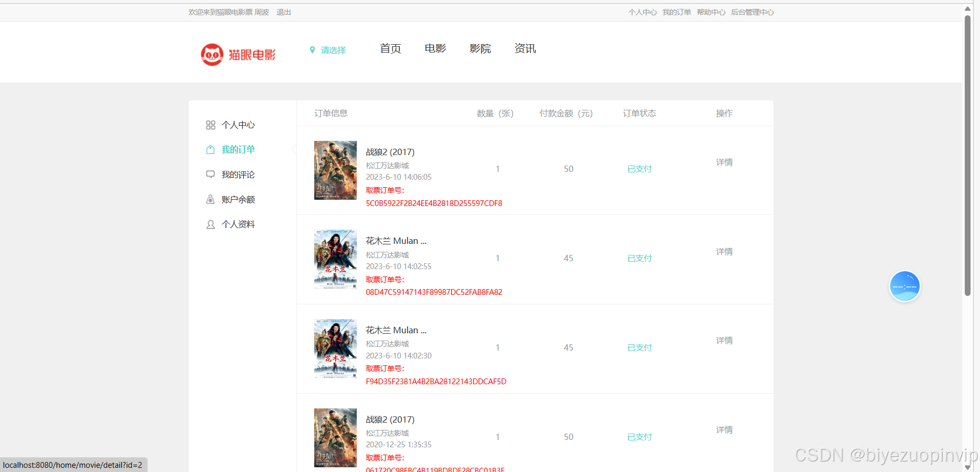
Task: Click amount 50 in the first order row
Action: click(x=569, y=169)
